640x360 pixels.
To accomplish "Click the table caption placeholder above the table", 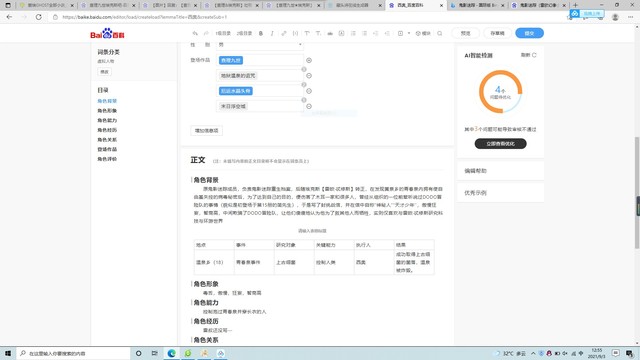I will click(x=312, y=231).
